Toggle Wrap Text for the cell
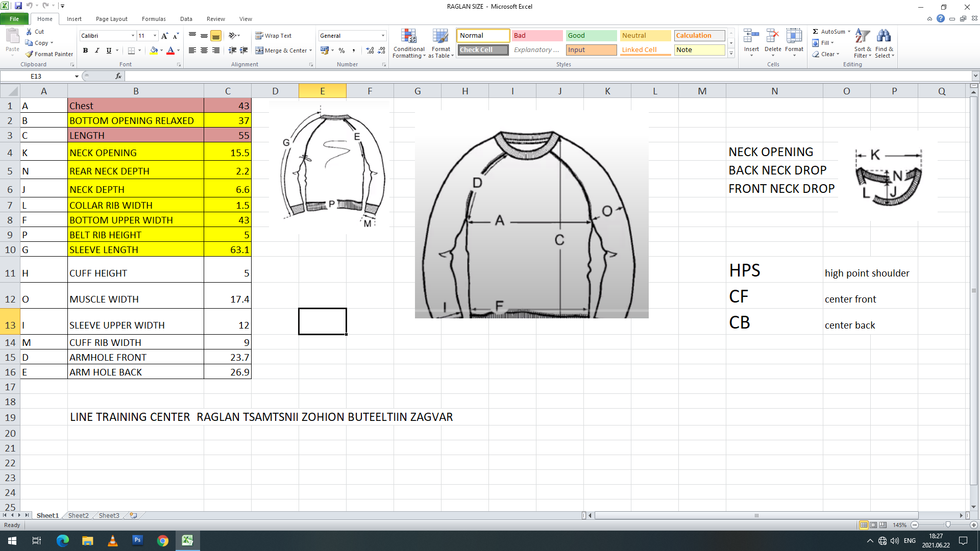 coord(273,36)
